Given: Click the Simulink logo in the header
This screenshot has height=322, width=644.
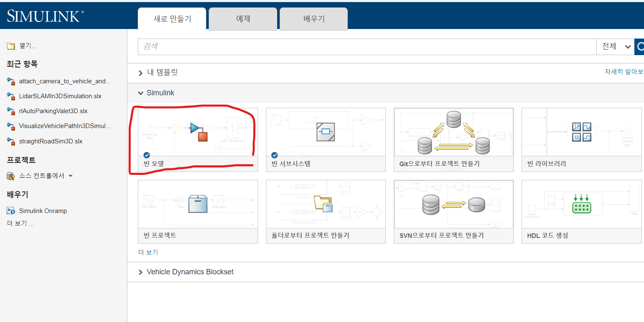Looking at the screenshot, I should [x=45, y=16].
